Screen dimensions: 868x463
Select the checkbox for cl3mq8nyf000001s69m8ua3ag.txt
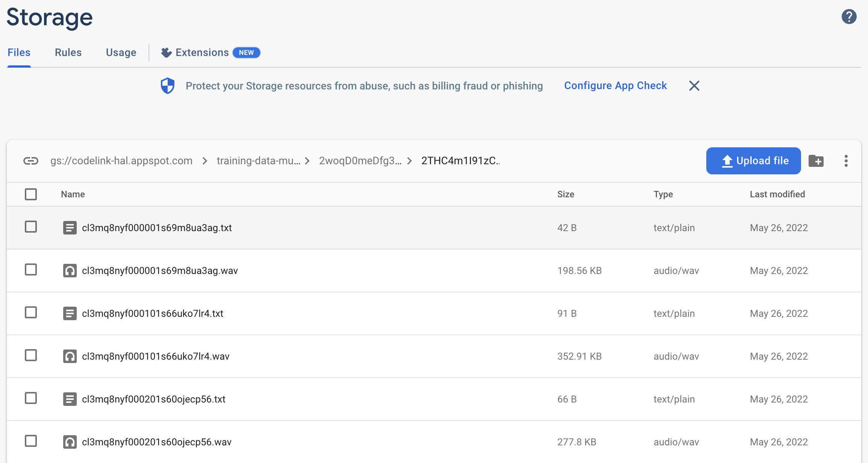[x=31, y=227]
